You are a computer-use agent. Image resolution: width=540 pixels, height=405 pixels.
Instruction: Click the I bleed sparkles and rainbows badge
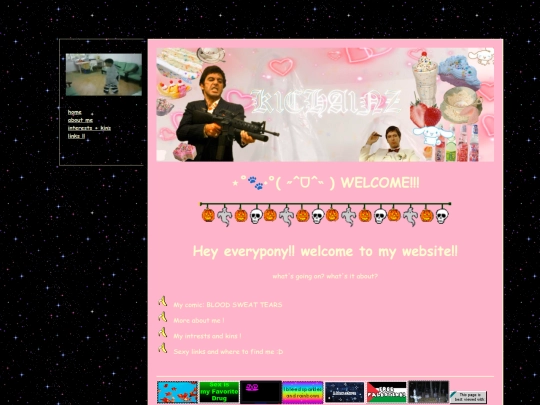click(303, 392)
